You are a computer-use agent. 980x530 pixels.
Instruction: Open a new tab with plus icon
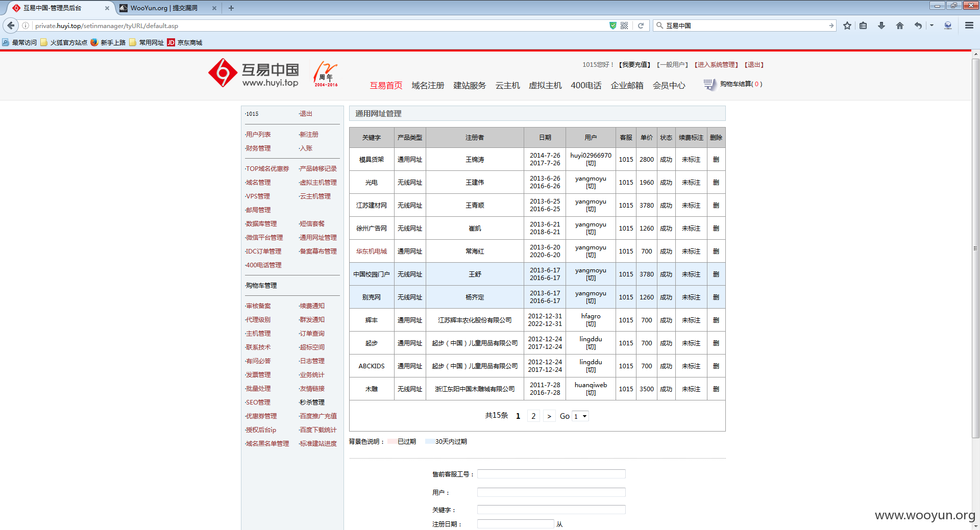pos(231,8)
